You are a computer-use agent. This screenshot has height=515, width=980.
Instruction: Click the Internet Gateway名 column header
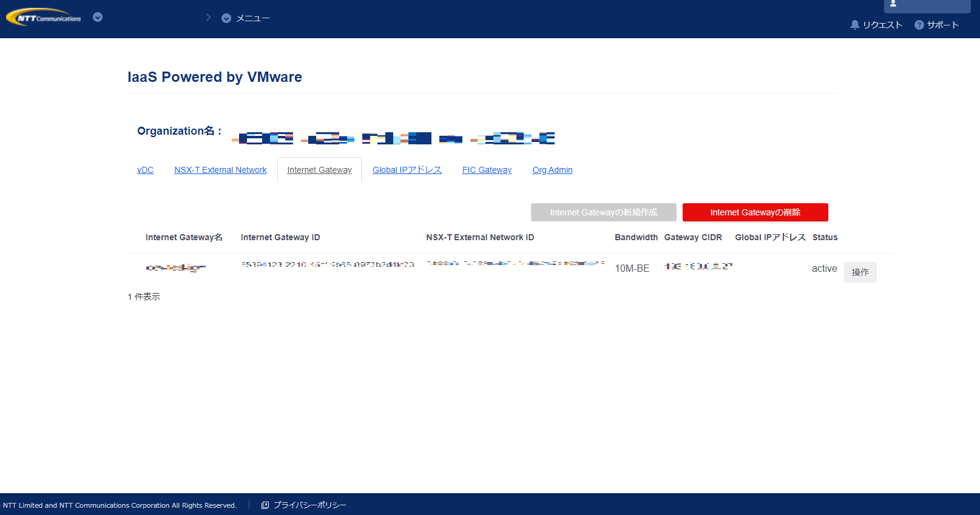(x=184, y=237)
